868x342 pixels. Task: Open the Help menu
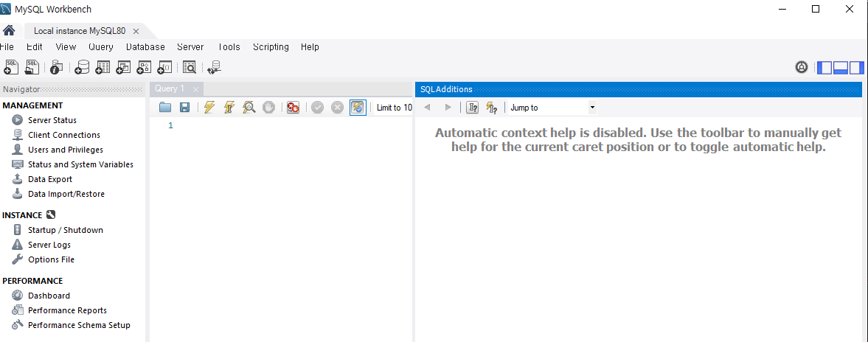310,47
